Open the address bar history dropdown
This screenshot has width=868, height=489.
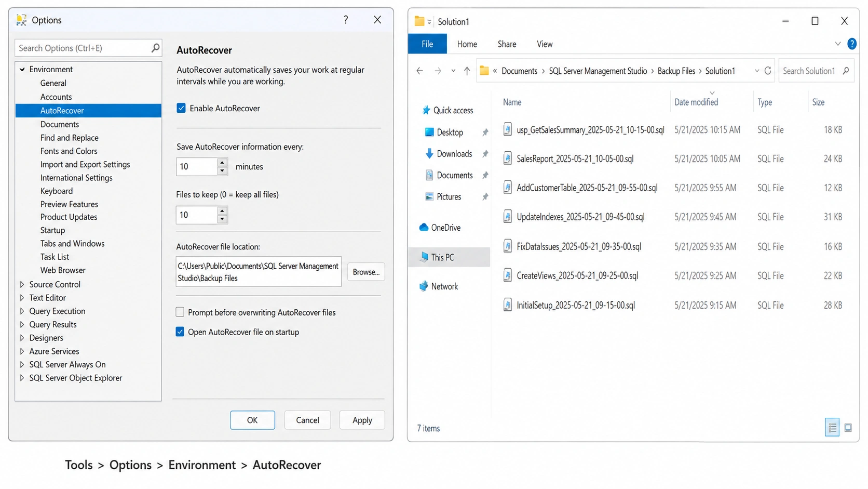click(756, 71)
